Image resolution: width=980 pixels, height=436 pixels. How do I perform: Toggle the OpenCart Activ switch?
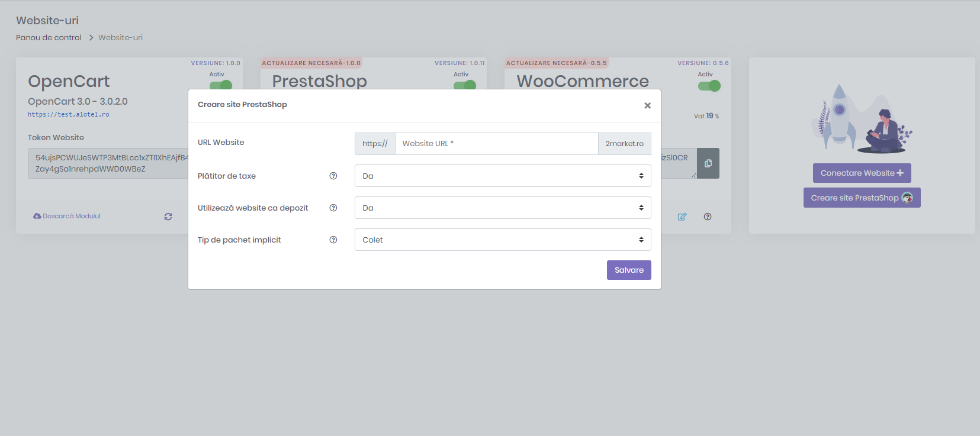[221, 85]
